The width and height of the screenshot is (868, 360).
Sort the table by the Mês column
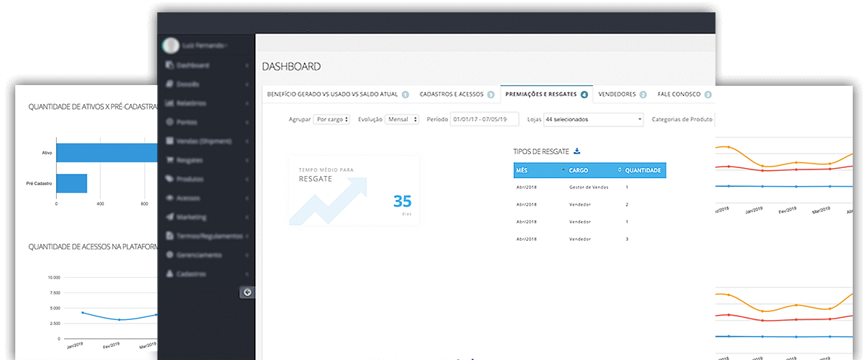click(x=537, y=170)
